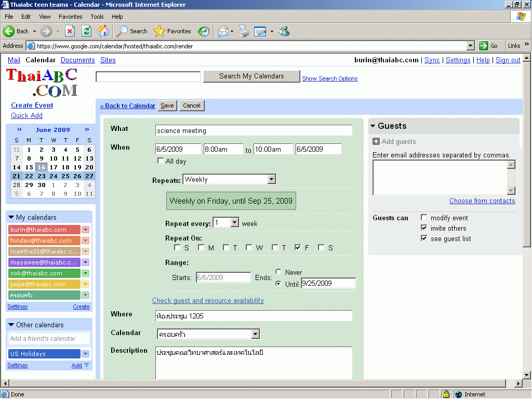Image resolution: width=532 pixels, height=399 pixels.
Task: Open the Repeat every interval dropdown
Action: (x=234, y=222)
